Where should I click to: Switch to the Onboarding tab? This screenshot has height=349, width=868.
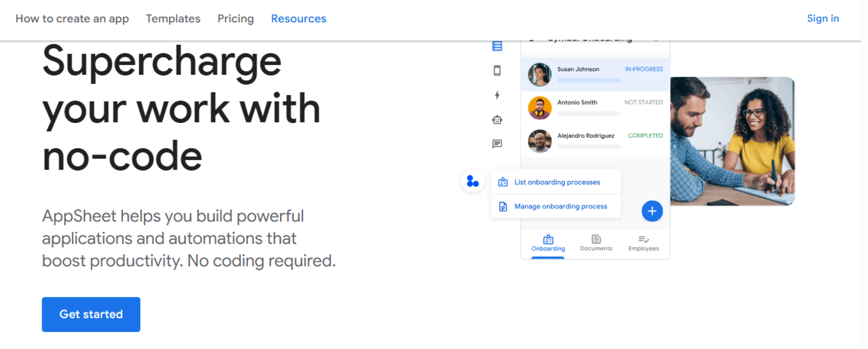548,243
